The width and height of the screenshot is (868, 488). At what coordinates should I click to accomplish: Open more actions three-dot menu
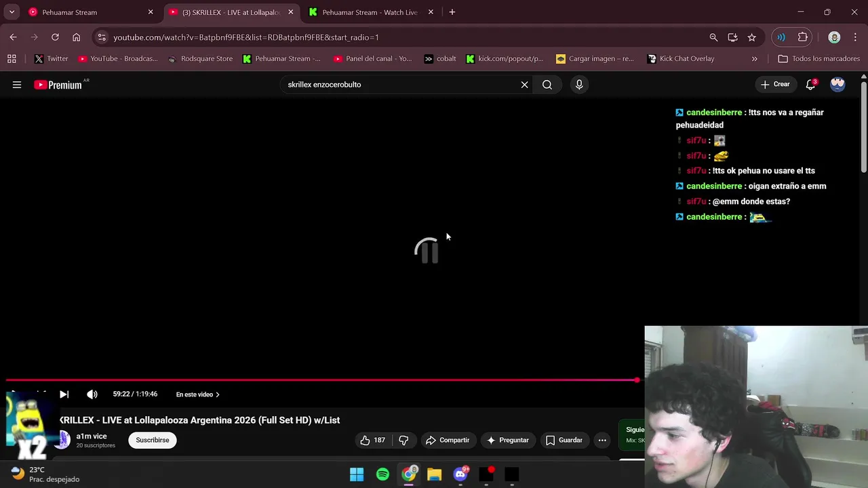602,440
